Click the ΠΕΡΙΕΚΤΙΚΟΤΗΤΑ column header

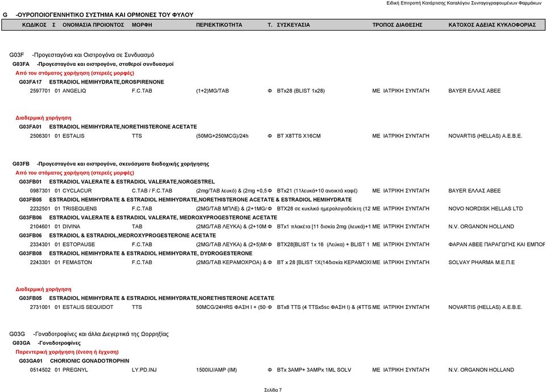point(219,25)
